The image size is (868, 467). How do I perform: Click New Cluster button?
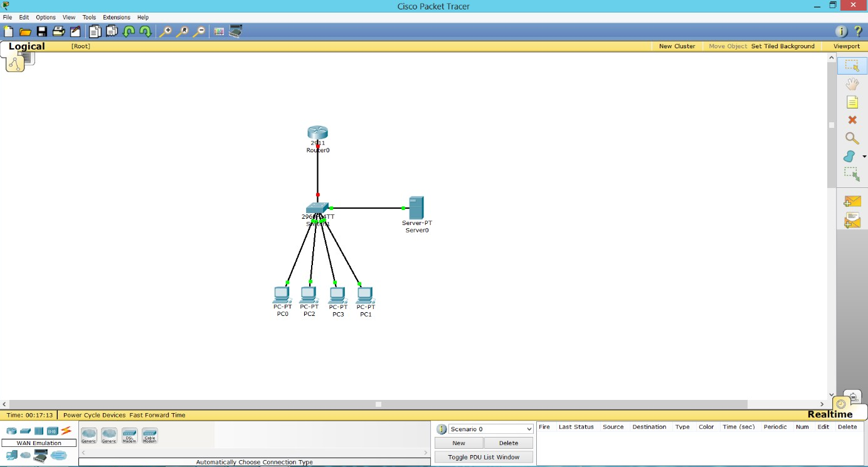[677, 46]
